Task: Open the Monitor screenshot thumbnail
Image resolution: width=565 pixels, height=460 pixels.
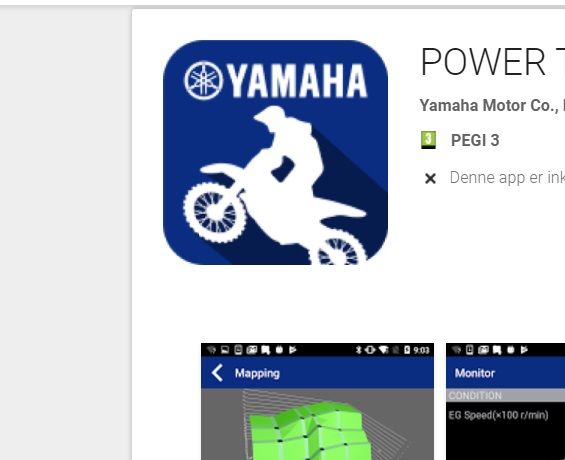Action: (506, 401)
